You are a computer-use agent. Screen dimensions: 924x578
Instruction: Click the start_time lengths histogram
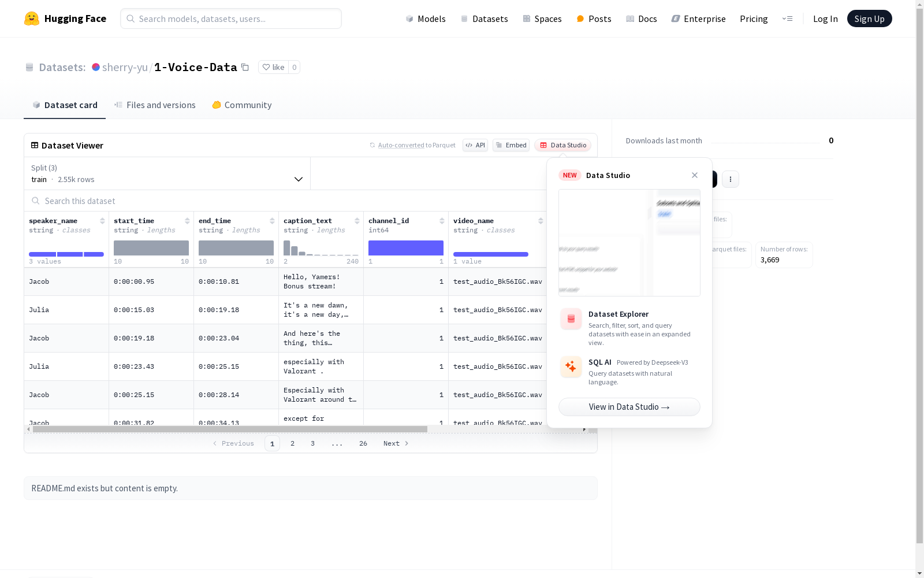(x=151, y=248)
